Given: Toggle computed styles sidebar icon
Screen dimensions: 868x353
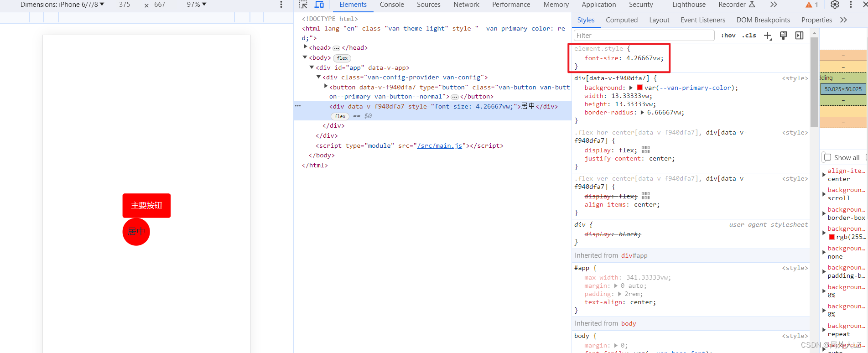Looking at the screenshot, I should click(x=799, y=36).
